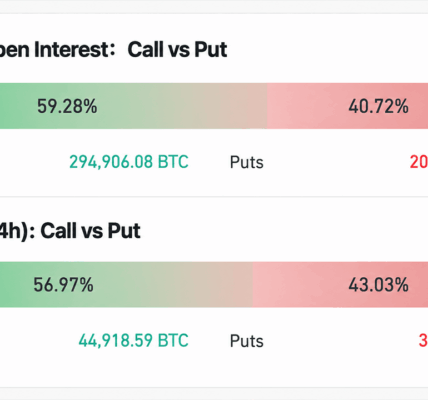Screen dimensions: 428x400
Task: Select the red puts segment of volume bar
Action: point(340,285)
